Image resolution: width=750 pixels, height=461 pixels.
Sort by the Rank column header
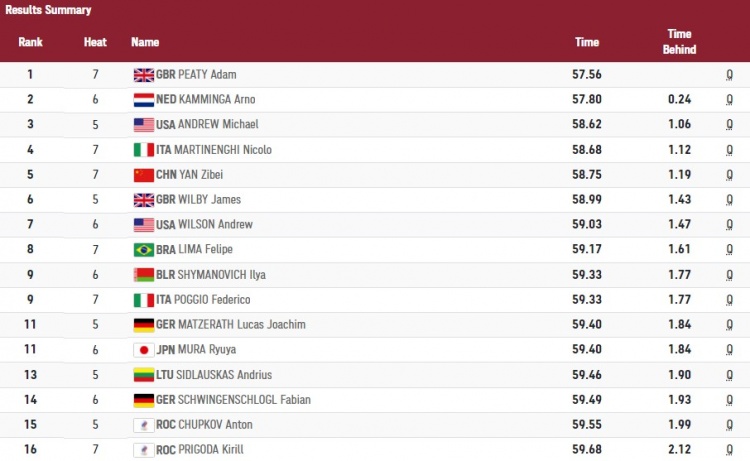(x=30, y=42)
